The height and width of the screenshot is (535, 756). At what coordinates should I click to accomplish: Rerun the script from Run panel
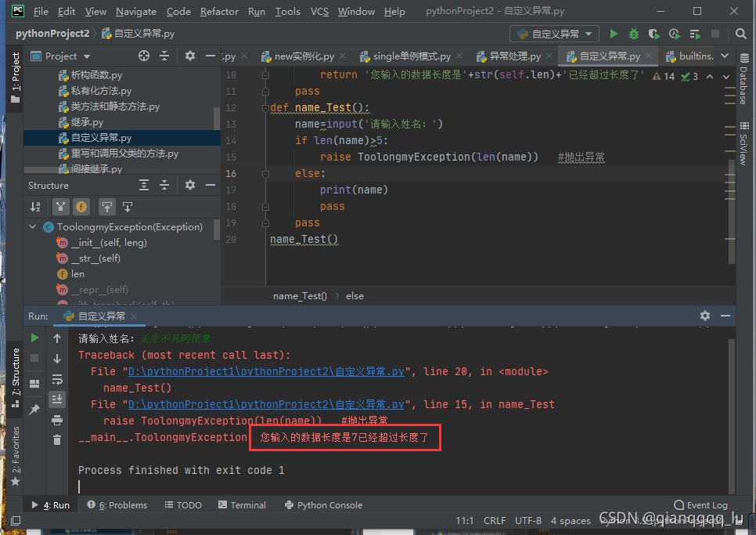[x=34, y=338]
